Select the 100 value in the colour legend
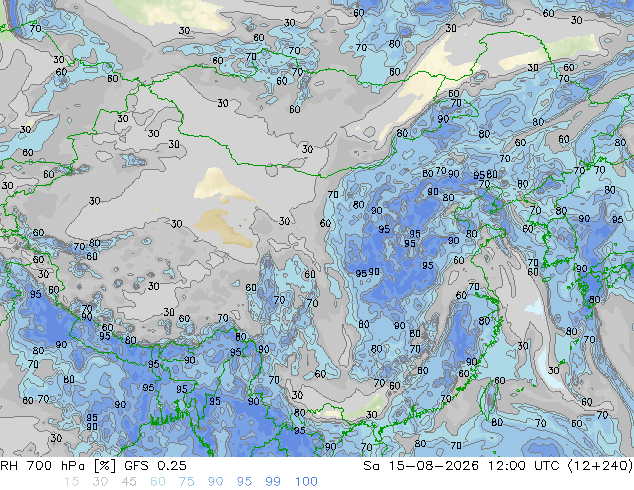This screenshot has height=490, width=634. 306,482
